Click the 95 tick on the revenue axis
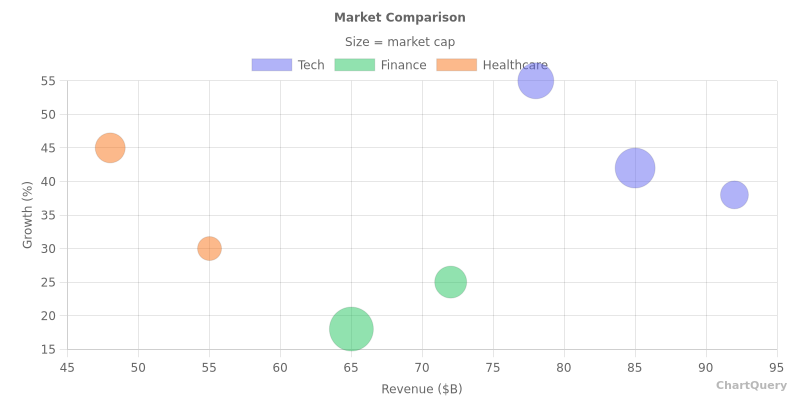 pos(777,367)
